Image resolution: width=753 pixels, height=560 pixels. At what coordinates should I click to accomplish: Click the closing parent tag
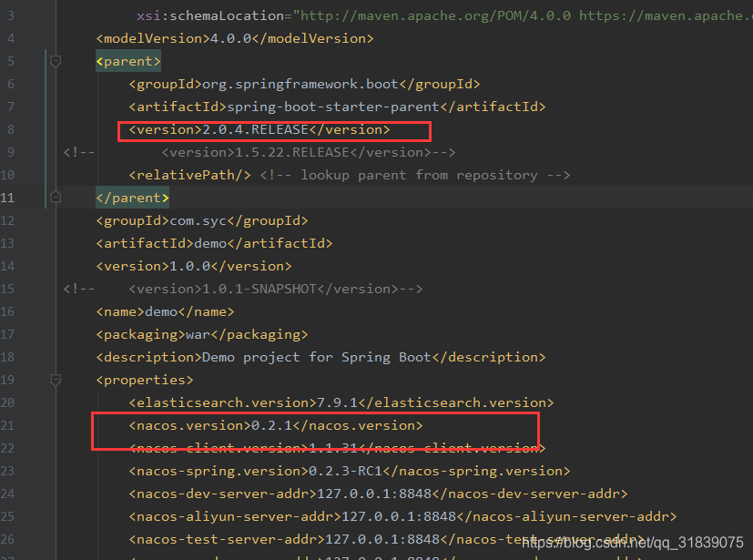pyautogui.click(x=132, y=198)
